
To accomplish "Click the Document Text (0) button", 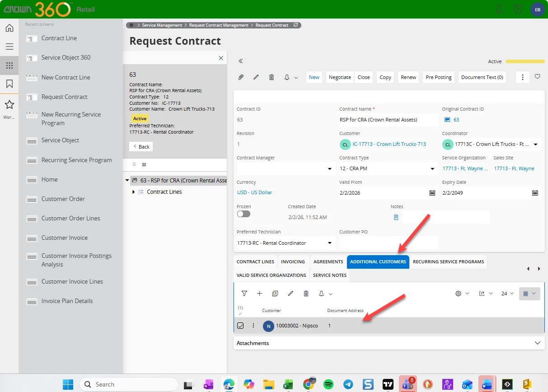I will [482, 77].
